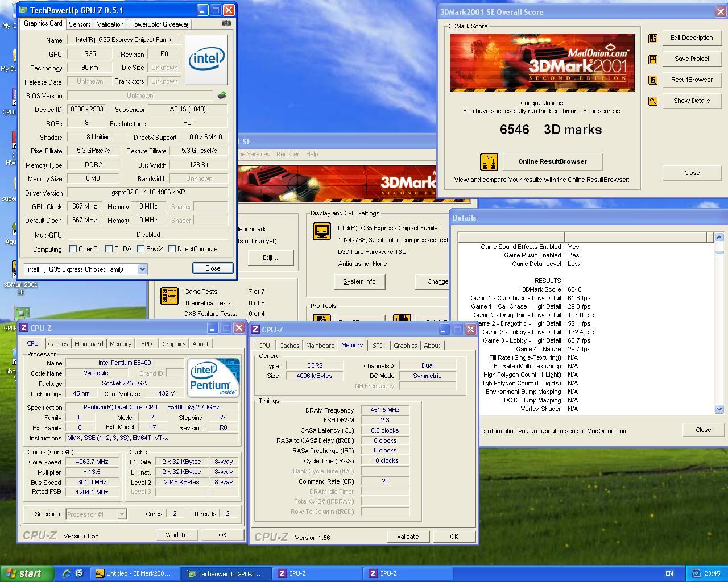Screen dimensions: 728x582
Task: Click the Details list scroll-down arrow
Action: click(719, 409)
